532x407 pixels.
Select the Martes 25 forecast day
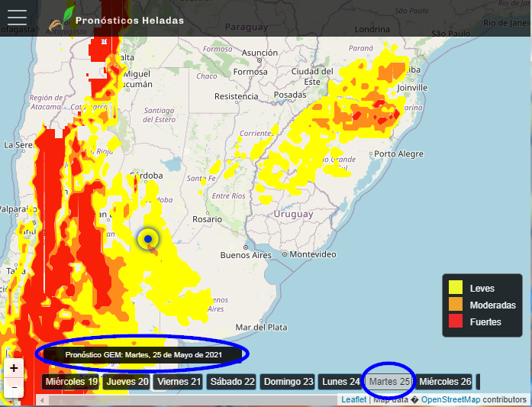coord(389,382)
